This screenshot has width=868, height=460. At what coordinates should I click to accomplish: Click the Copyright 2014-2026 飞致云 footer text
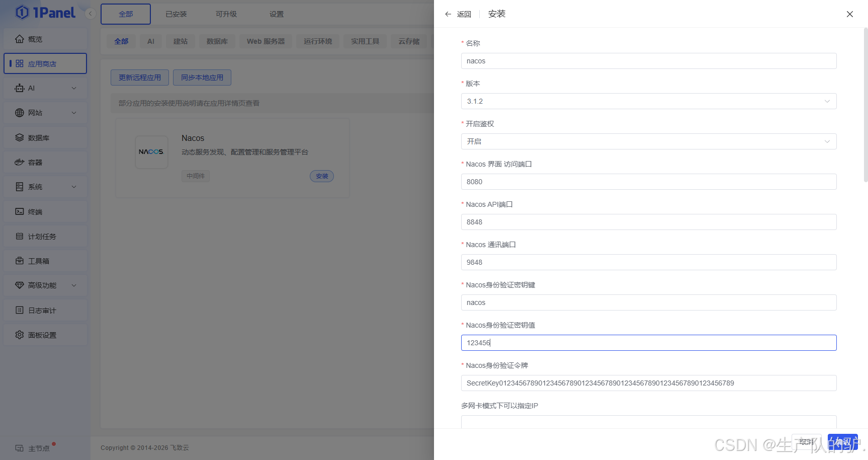point(145,447)
